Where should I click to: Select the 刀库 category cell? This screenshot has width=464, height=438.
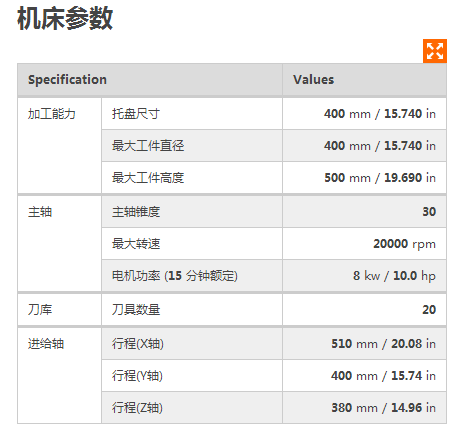pyautogui.click(x=60, y=310)
